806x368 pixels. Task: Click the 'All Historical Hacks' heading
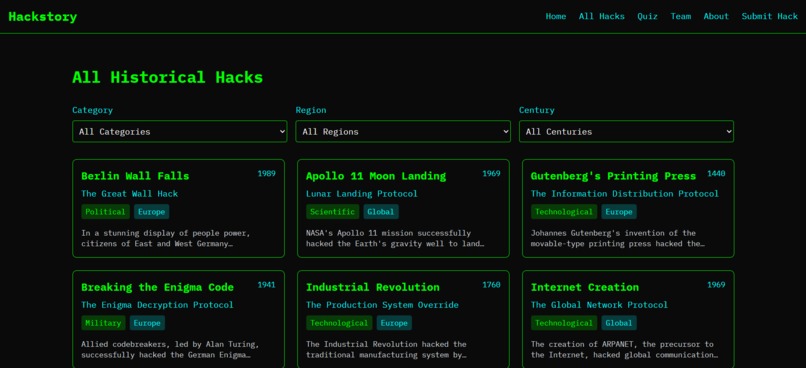168,78
